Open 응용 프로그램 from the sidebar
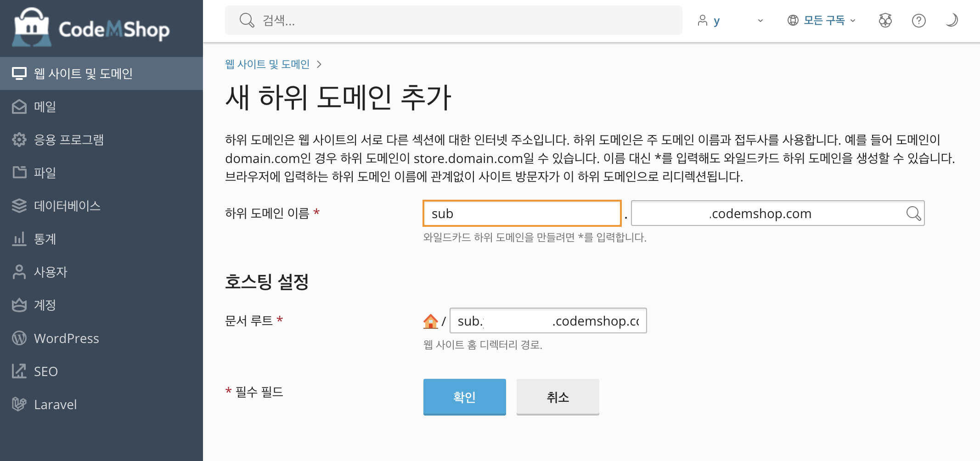 pyautogui.click(x=68, y=140)
